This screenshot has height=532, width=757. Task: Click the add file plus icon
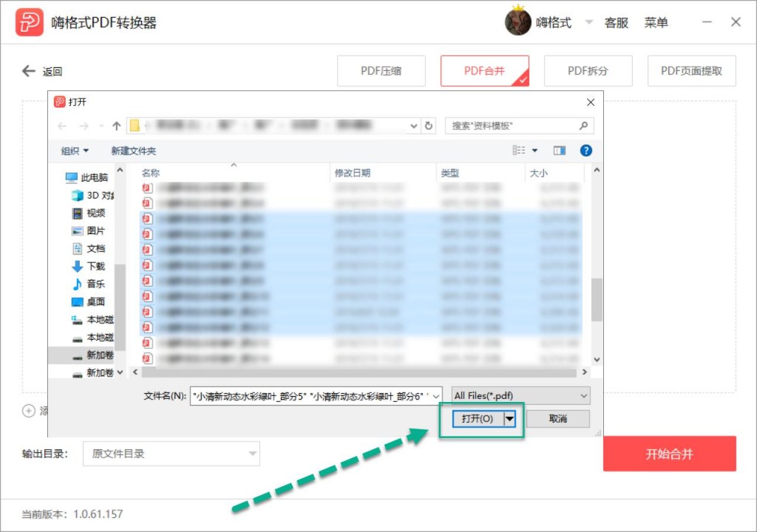coord(29,411)
